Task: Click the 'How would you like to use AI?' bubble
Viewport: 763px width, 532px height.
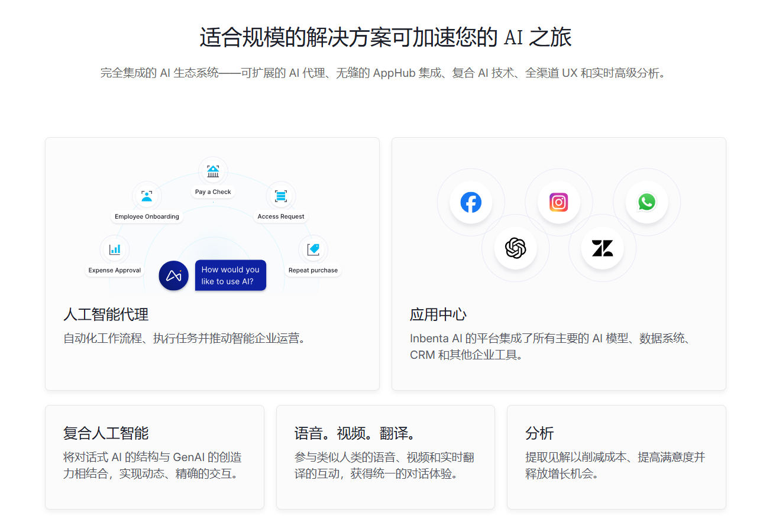Action: coord(231,275)
